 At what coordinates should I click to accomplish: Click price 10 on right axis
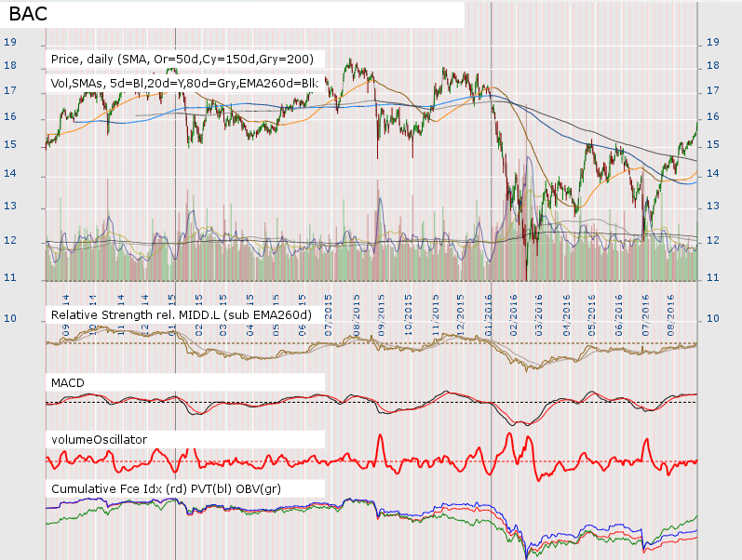pos(712,318)
